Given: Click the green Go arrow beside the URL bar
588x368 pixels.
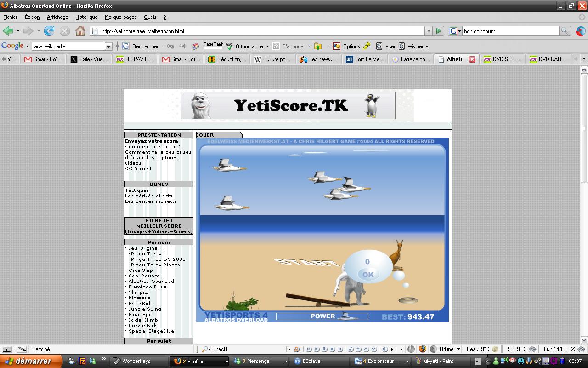Looking at the screenshot, I should (438, 31).
